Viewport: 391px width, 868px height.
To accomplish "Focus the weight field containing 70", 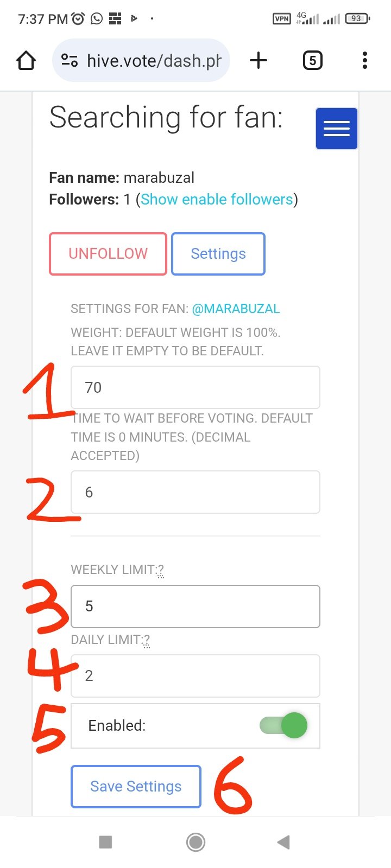I will click(195, 387).
